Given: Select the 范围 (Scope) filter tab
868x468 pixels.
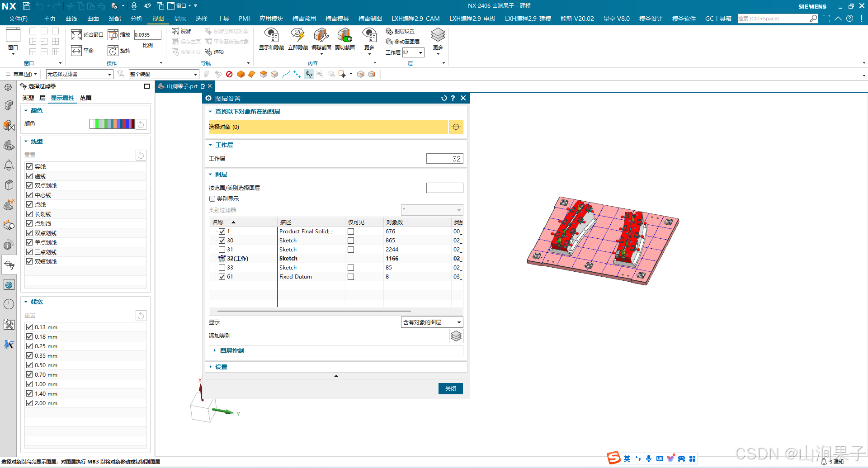Looking at the screenshot, I should pyautogui.click(x=85, y=98).
